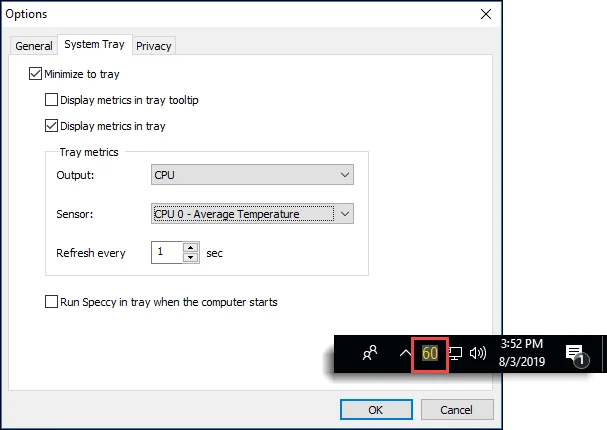Viewport: 607px width, 430px height.
Task: Click the Options window title
Action: [x=26, y=14]
